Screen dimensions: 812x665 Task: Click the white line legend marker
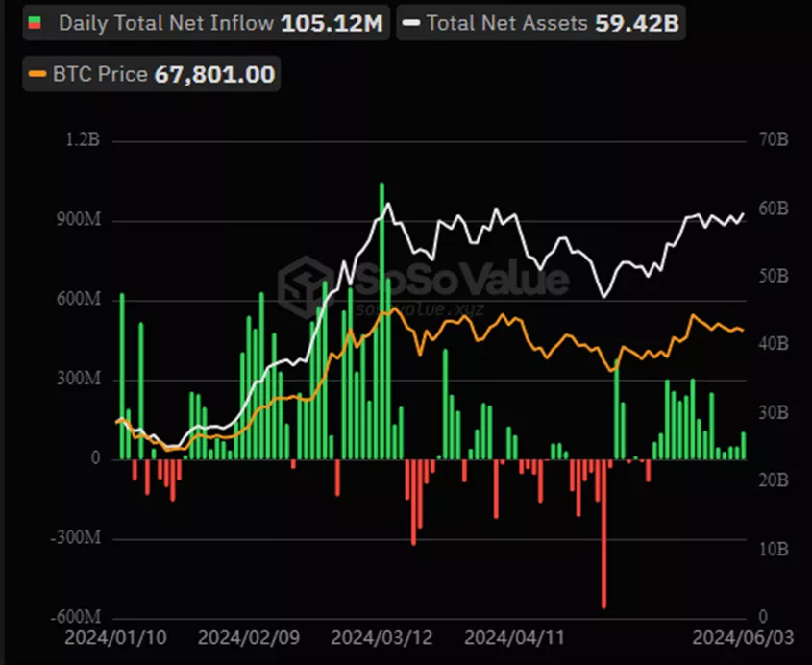tap(410, 23)
